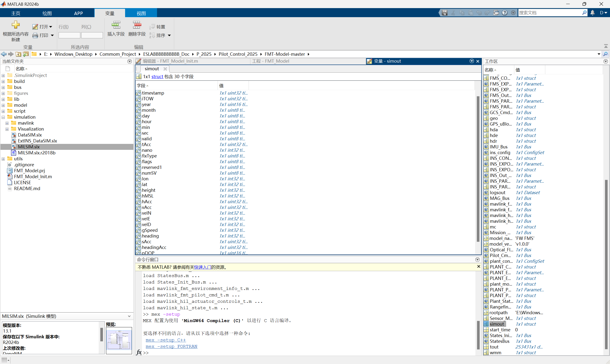Open the variable editor panel actions menu

pos(472,61)
